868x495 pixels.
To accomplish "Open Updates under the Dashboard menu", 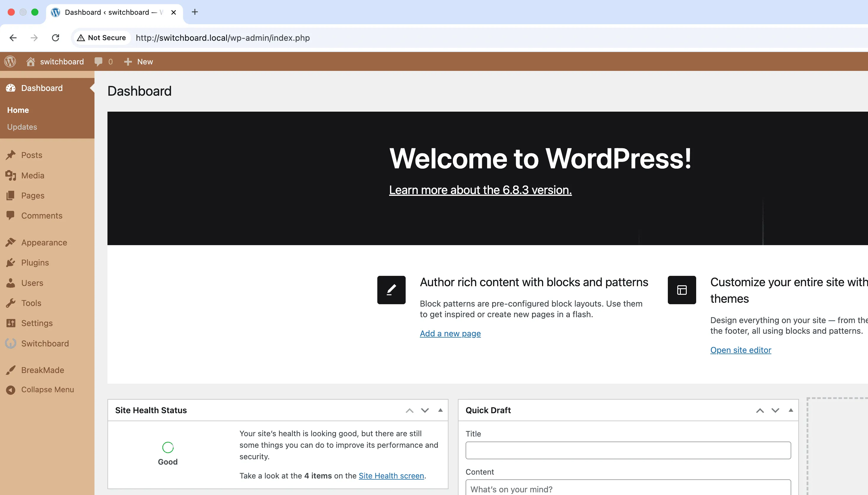I will (x=22, y=127).
